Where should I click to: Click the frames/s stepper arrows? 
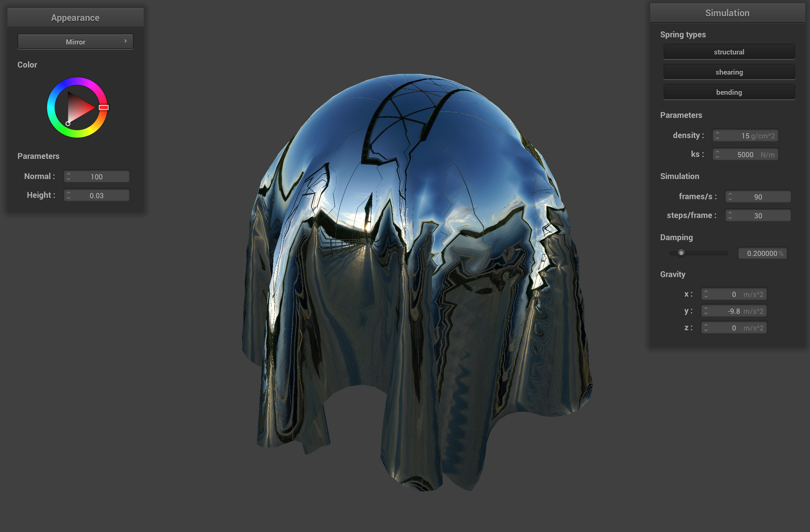(730, 196)
